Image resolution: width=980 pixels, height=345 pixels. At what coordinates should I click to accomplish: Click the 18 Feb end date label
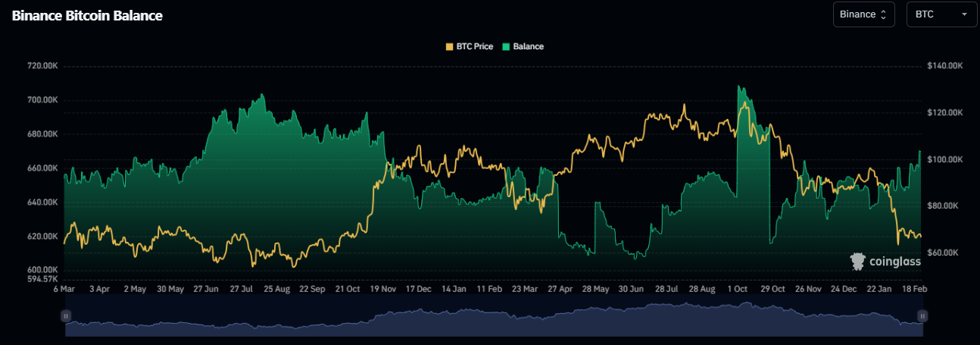point(915,289)
